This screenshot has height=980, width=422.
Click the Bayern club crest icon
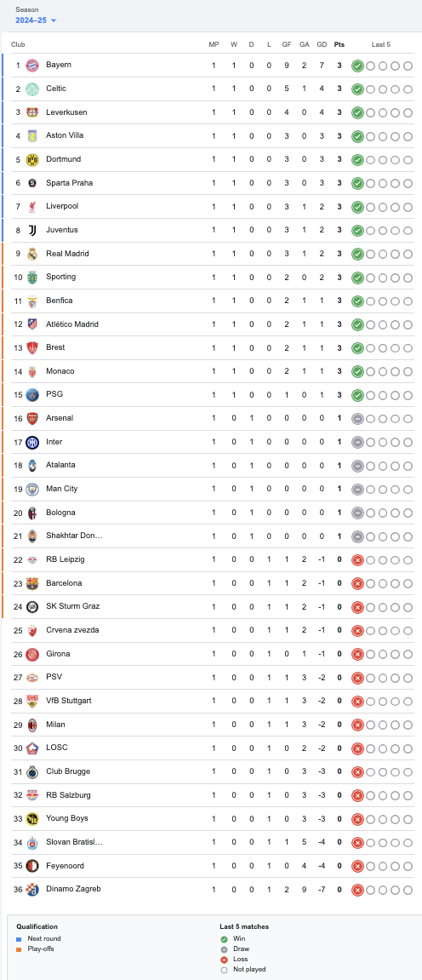(x=32, y=65)
